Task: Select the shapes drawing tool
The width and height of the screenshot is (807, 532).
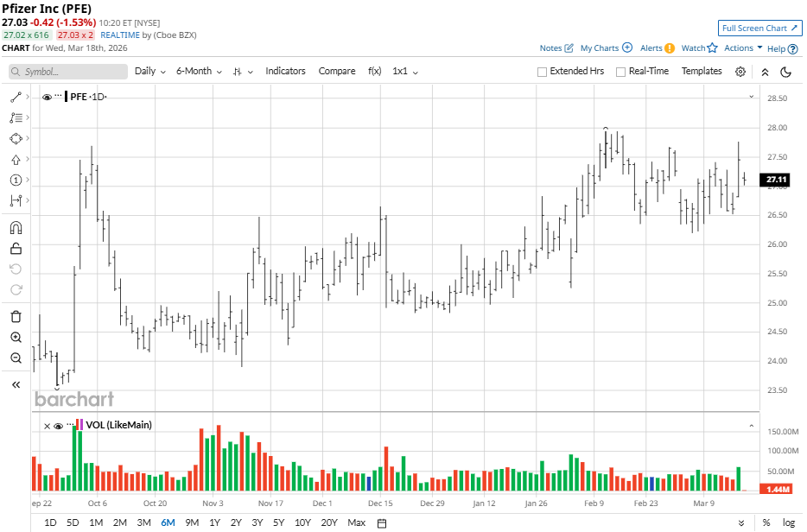Action: pyautogui.click(x=16, y=138)
